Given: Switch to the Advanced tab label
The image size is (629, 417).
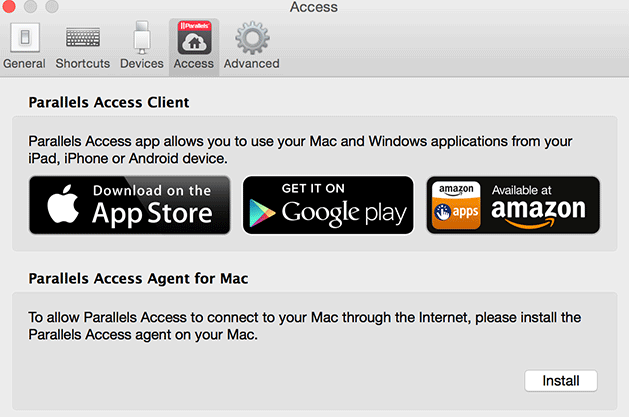Looking at the screenshot, I should 252,63.
